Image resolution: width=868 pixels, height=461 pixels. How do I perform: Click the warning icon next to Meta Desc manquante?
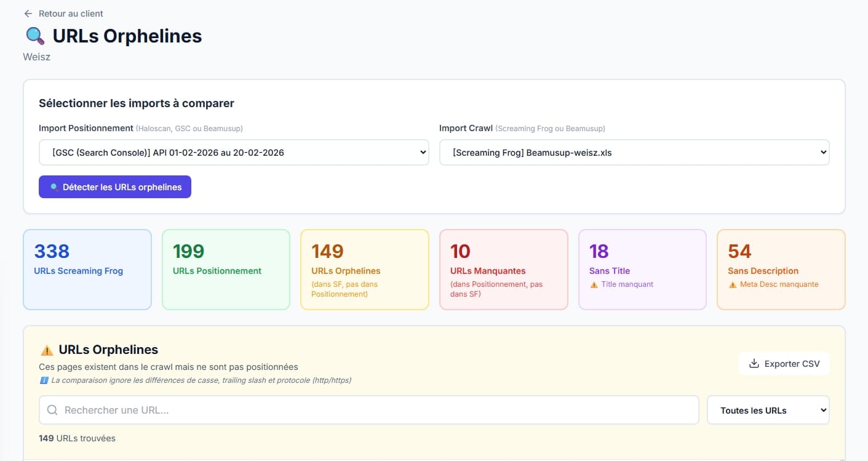732,284
